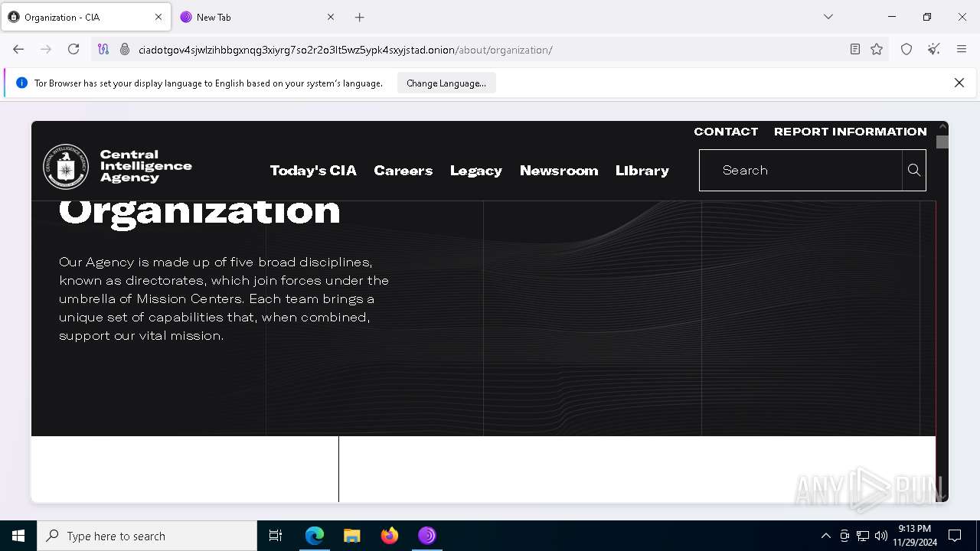980x551 pixels.
Task: Follow the CONTACT link
Action: click(726, 132)
